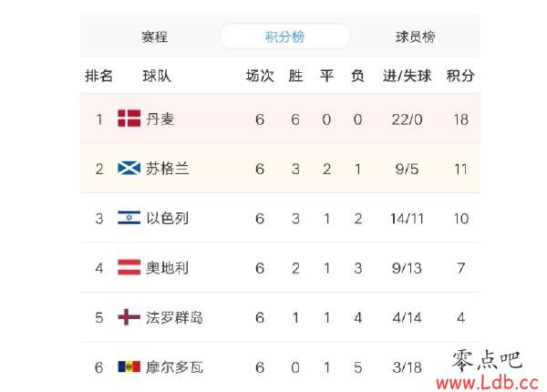
Task: Click the 进/失球 column header
Action: 407,76
